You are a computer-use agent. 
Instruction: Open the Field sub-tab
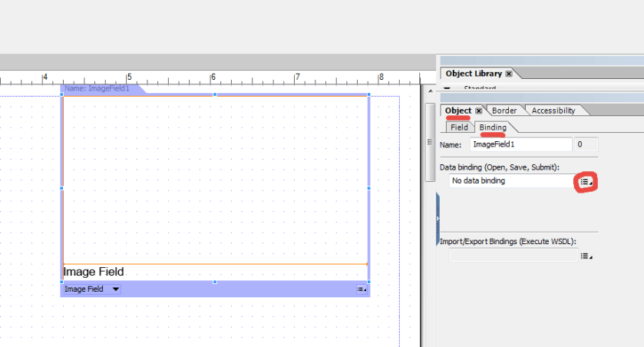459,127
